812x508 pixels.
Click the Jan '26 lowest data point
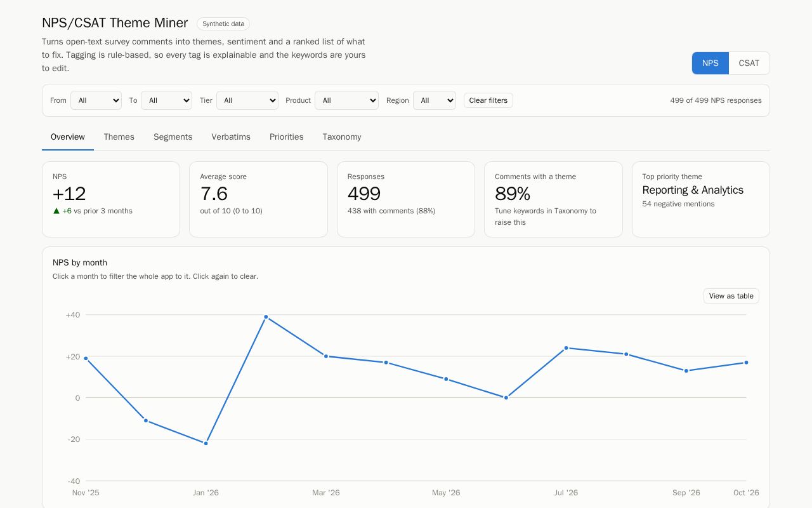206,443
